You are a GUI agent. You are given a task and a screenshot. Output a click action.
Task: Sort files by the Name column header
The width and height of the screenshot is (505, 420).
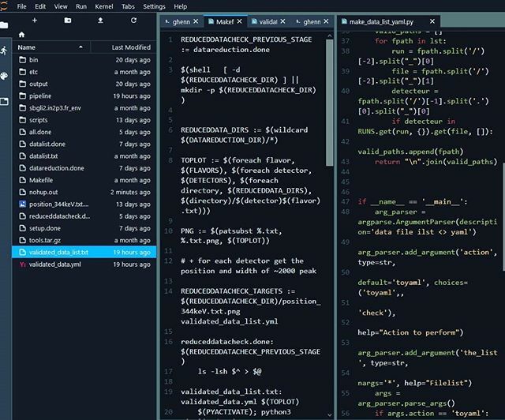point(50,47)
